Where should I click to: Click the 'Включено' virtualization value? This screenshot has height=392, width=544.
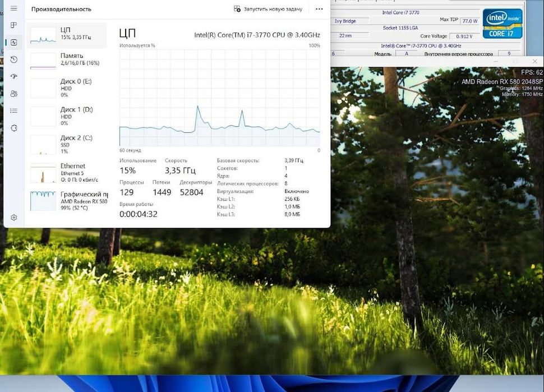pyautogui.click(x=297, y=191)
